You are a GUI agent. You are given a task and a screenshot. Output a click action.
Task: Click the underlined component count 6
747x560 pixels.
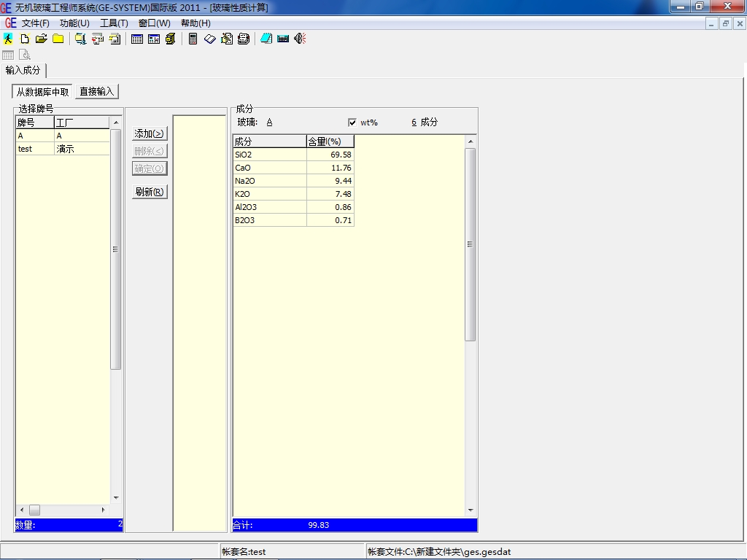414,122
